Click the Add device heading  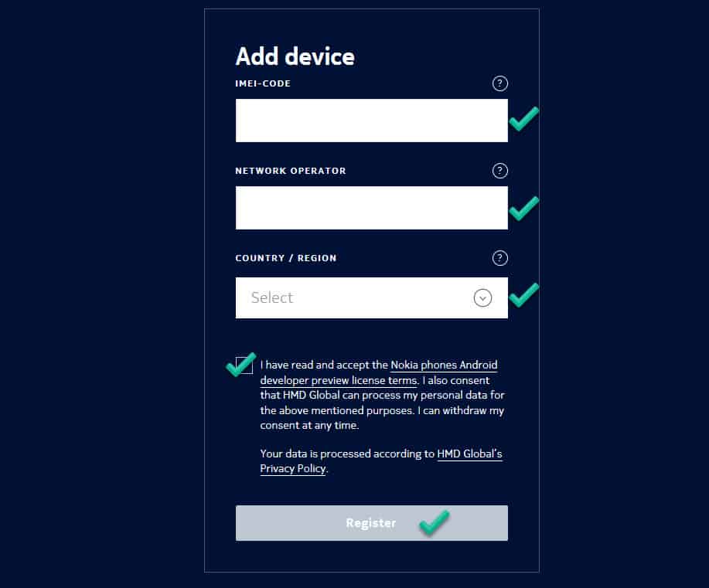coord(295,56)
